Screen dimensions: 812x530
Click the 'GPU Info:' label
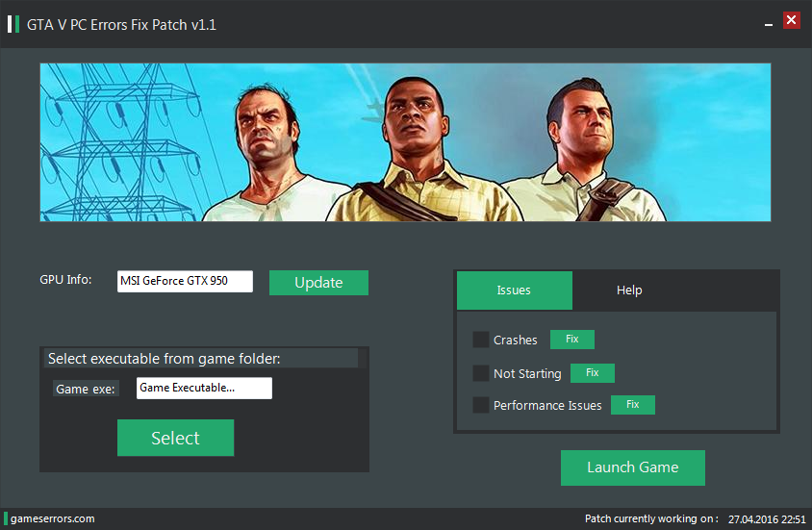pos(65,280)
